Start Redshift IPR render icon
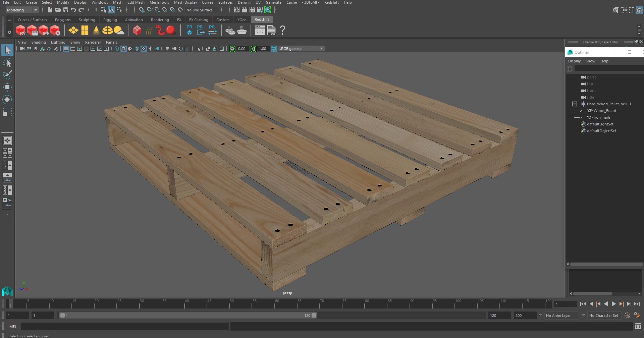644x338 pixels. [x=44, y=31]
